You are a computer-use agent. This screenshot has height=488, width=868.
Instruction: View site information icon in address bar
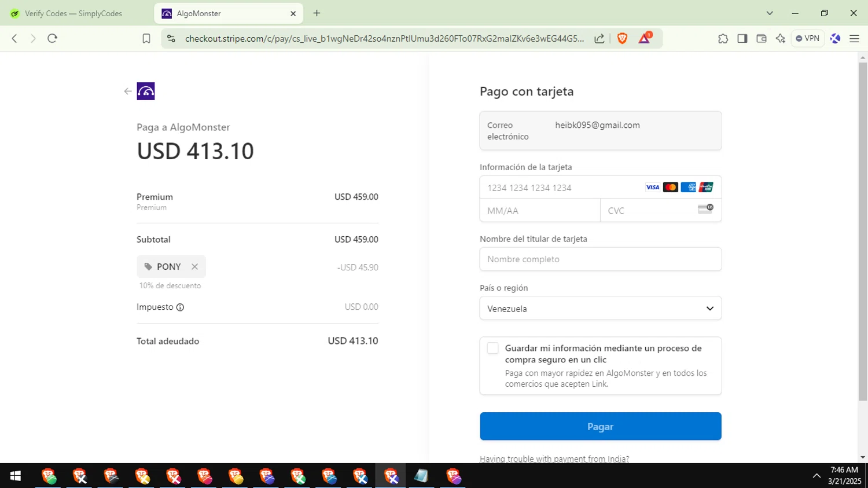(x=171, y=38)
